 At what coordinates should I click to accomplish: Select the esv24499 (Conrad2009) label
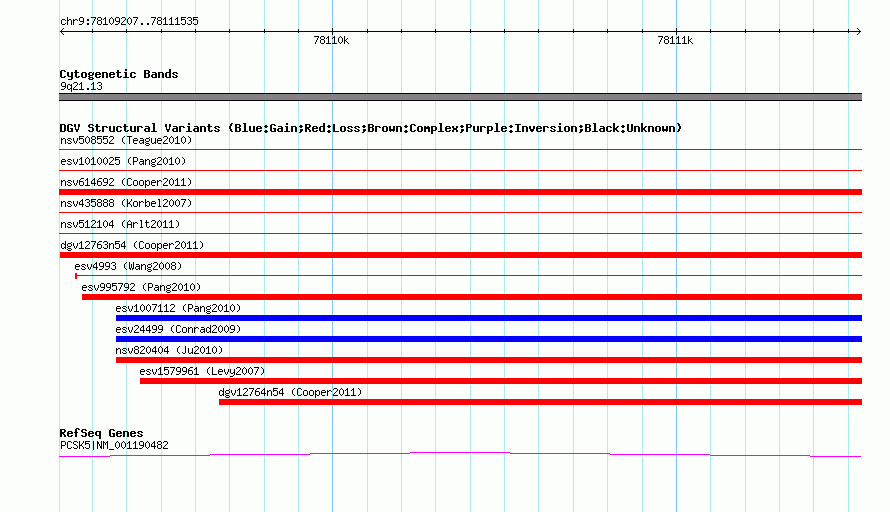(178, 329)
